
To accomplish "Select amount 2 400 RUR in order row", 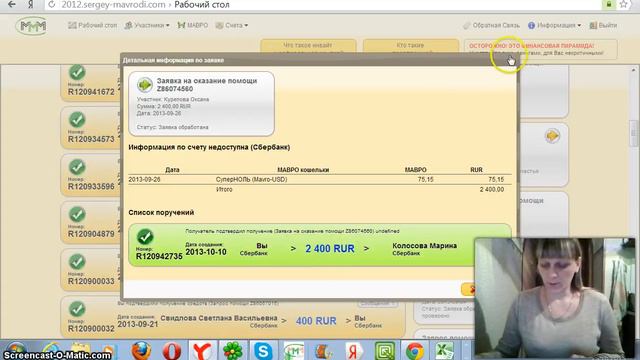I will [x=330, y=249].
